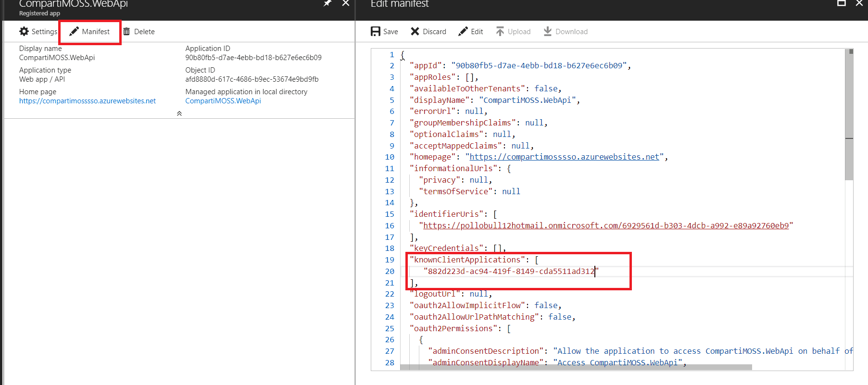The width and height of the screenshot is (868, 385).
Task: Click the "oauth2AllowImplicitFlow" key
Action: pos(467,306)
